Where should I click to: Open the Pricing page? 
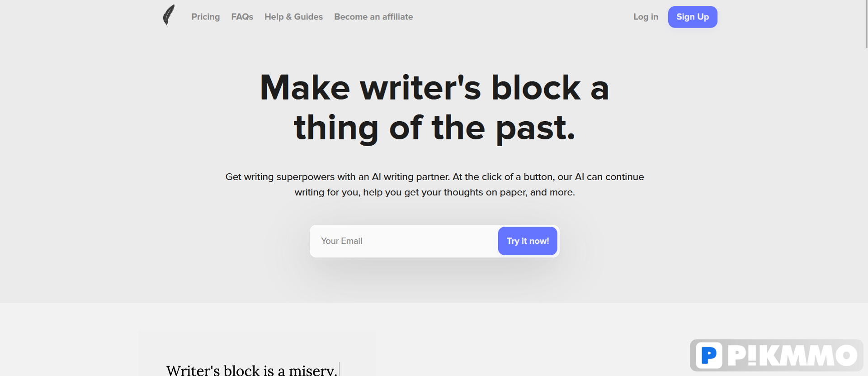[x=205, y=17]
